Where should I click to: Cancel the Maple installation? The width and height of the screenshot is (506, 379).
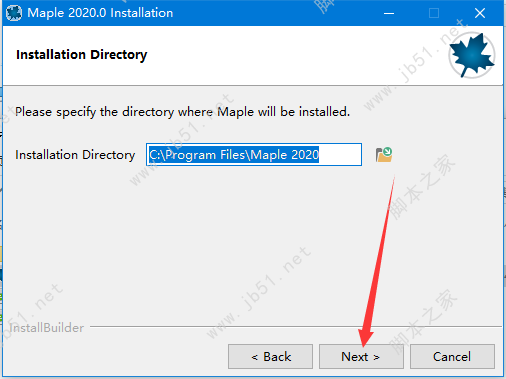point(452,357)
